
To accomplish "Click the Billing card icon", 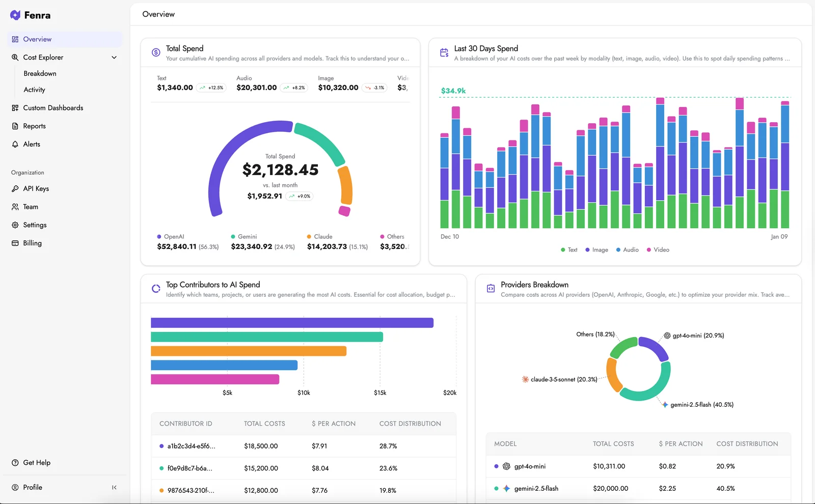I will click(15, 243).
